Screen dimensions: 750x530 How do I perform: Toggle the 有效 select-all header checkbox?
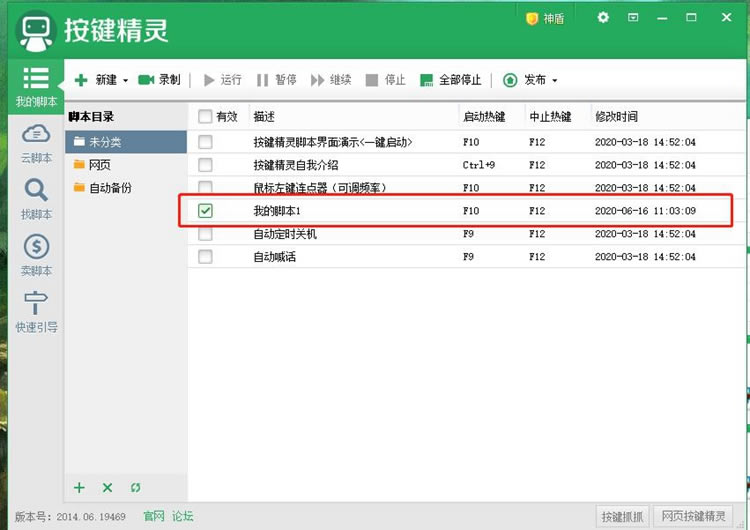pos(205,116)
